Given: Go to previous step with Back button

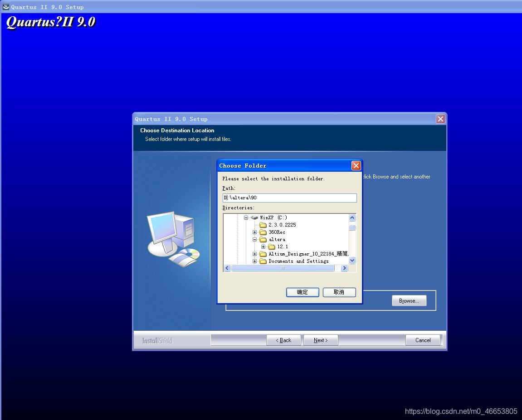Looking at the screenshot, I should click(x=283, y=340).
